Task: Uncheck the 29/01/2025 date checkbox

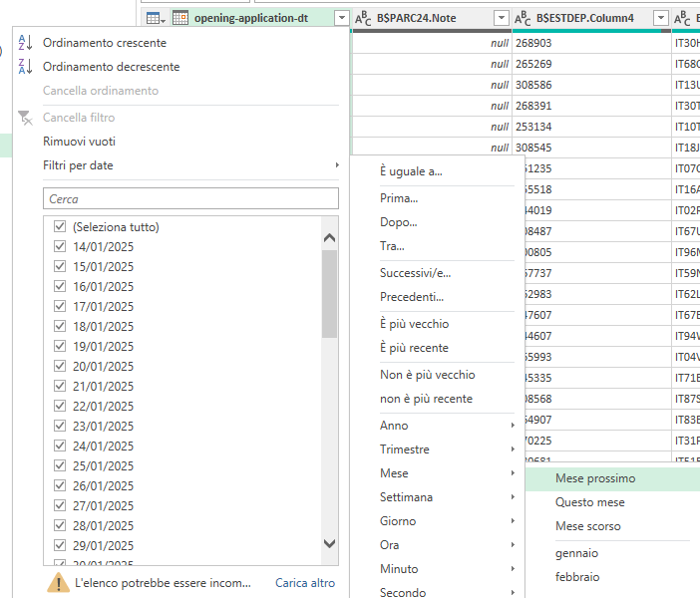Action: click(60, 545)
